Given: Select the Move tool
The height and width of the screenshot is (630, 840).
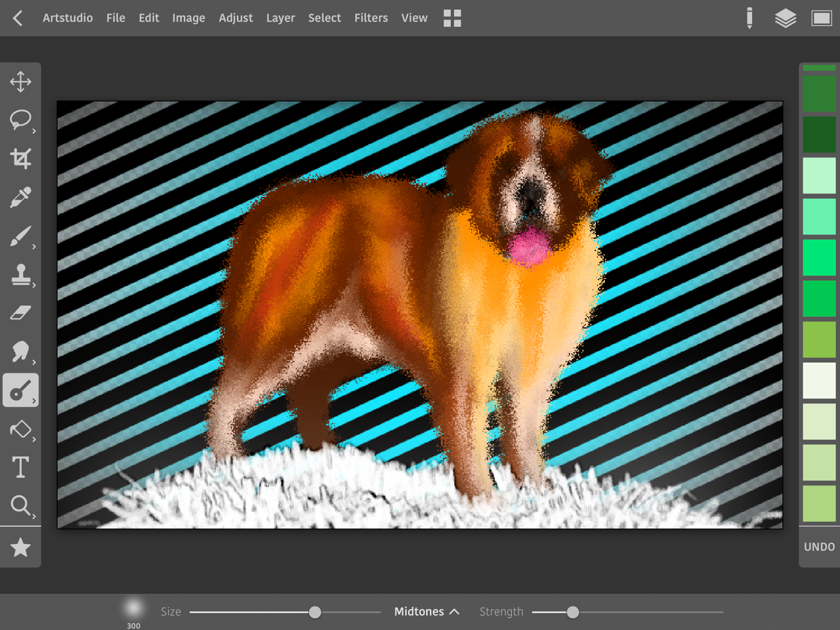Looking at the screenshot, I should tap(20, 82).
